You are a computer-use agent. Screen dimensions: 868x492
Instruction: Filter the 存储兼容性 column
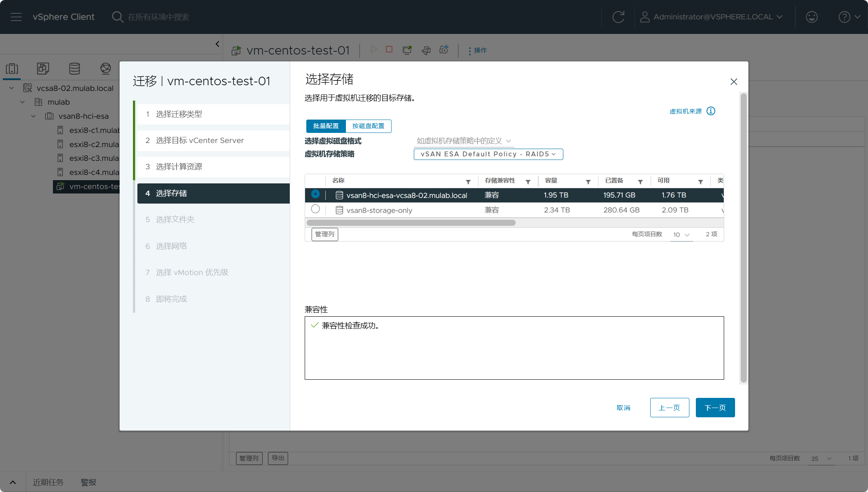click(528, 182)
